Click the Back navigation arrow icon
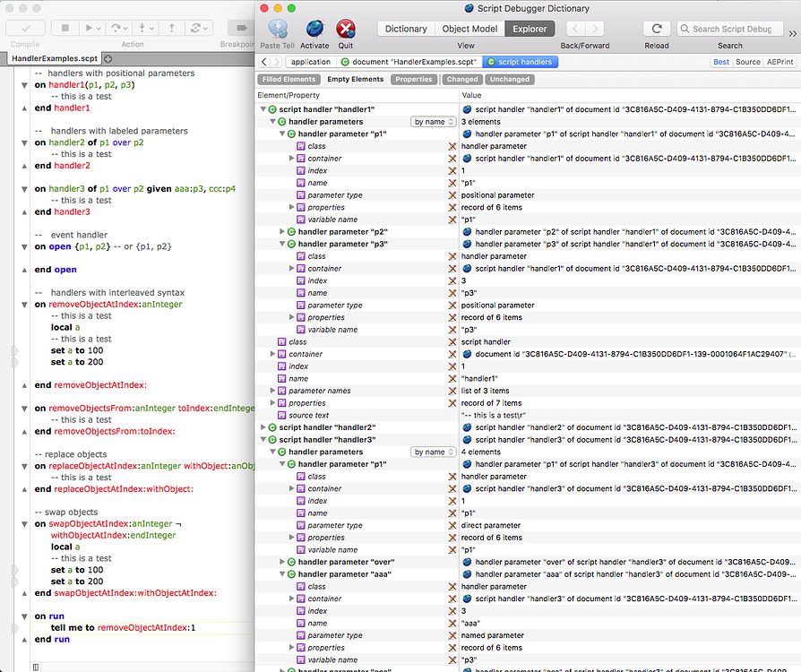The width and height of the screenshot is (801, 672). pos(574,28)
